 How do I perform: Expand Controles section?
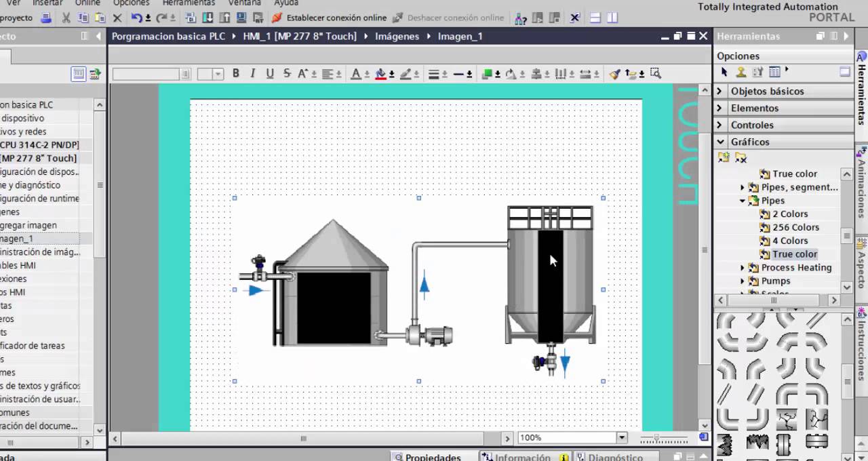tap(719, 125)
